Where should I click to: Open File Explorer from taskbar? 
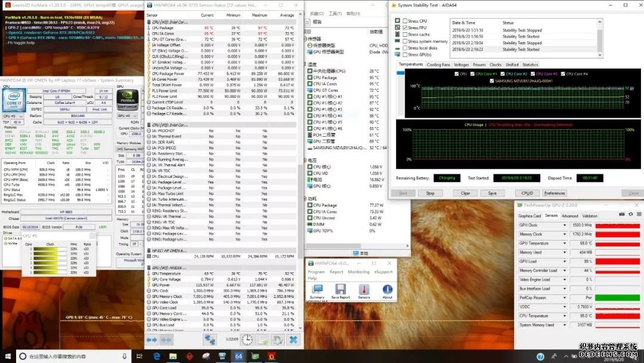pyautogui.click(x=173, y=356)
